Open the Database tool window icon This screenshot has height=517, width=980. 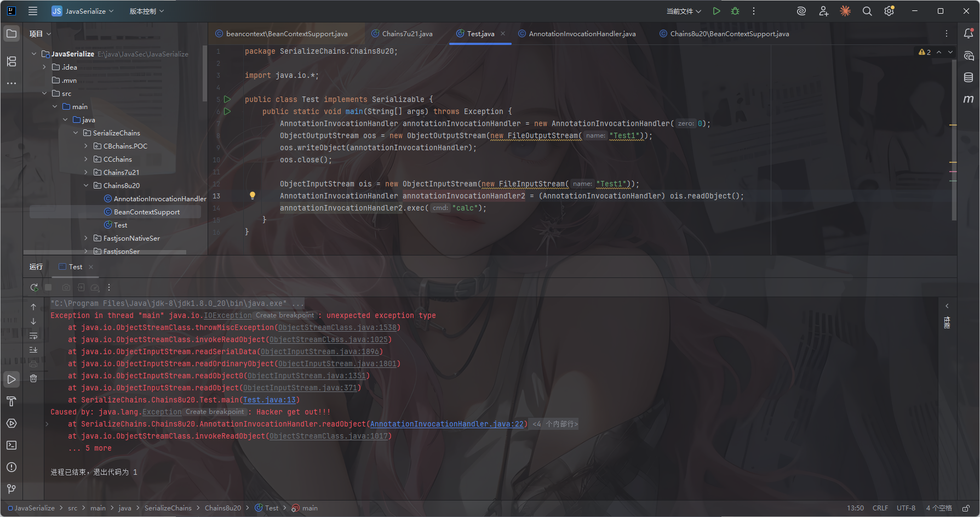coord(968,77)
